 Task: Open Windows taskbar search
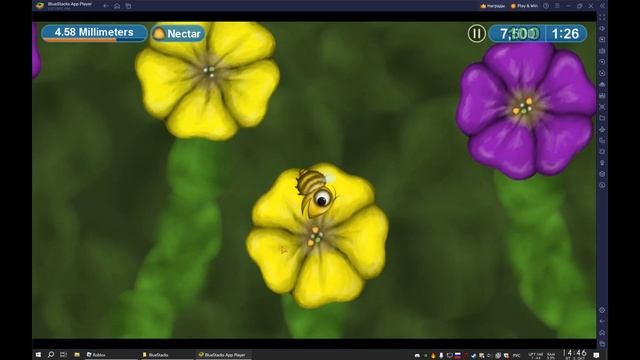point(51,355)
